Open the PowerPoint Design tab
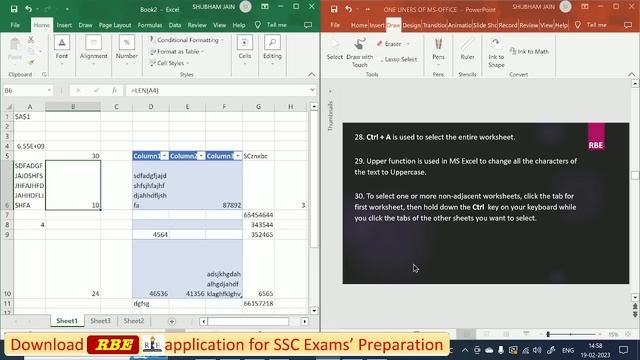Screen dimensions: 640x360 [411, 25]
